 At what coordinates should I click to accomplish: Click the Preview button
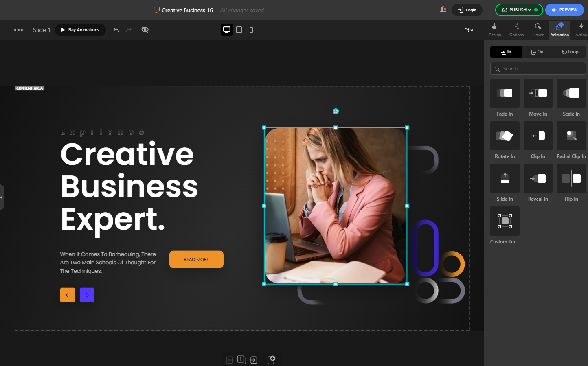click(x=564, y=10)
